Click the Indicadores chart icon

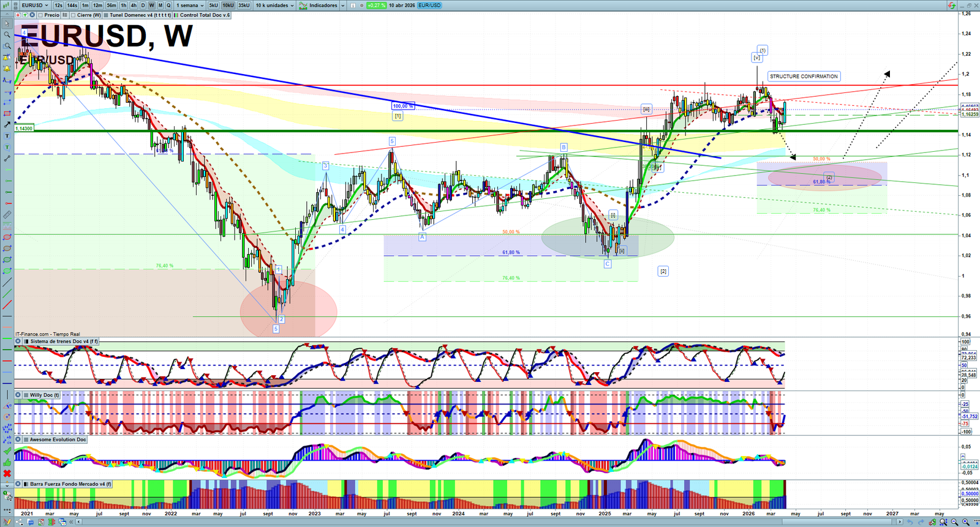pos(303,5)
